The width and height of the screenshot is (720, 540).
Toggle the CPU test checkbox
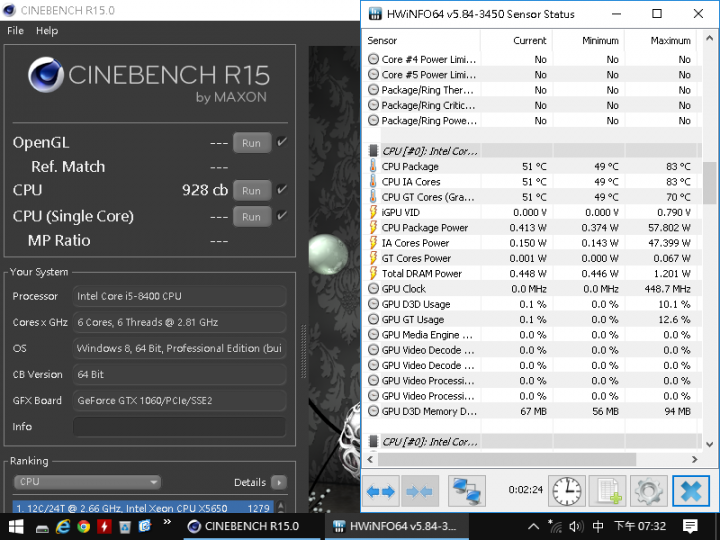coord(282,189)
